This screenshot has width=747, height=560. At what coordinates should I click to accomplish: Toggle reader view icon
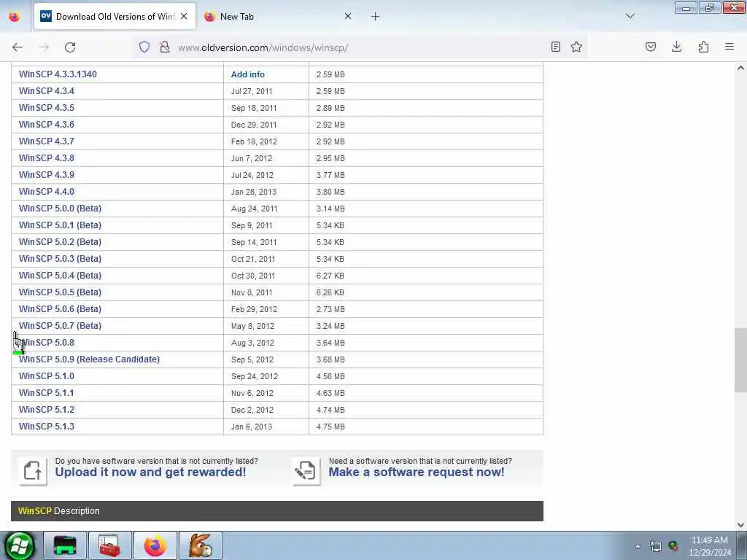tap(555, 47)
